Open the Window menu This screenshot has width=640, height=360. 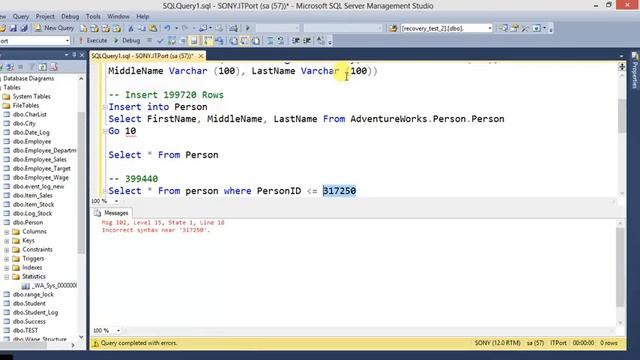(118, 16)
